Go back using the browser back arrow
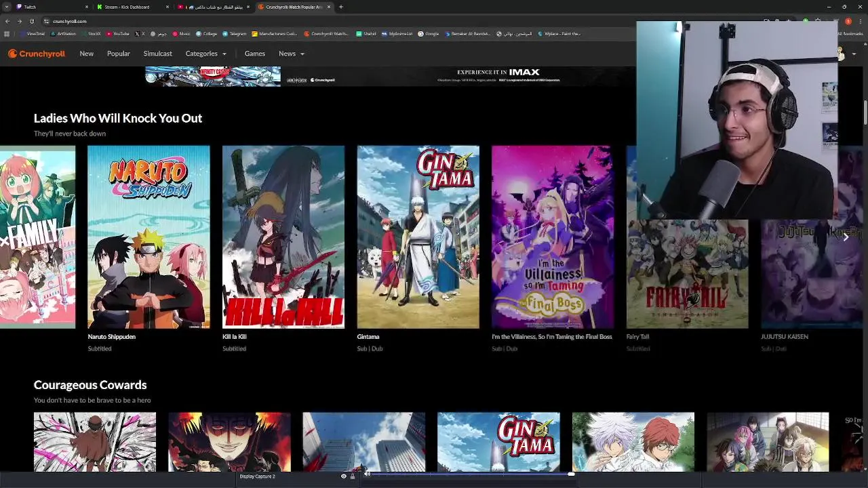868x488 pixels. coord(7,21)
